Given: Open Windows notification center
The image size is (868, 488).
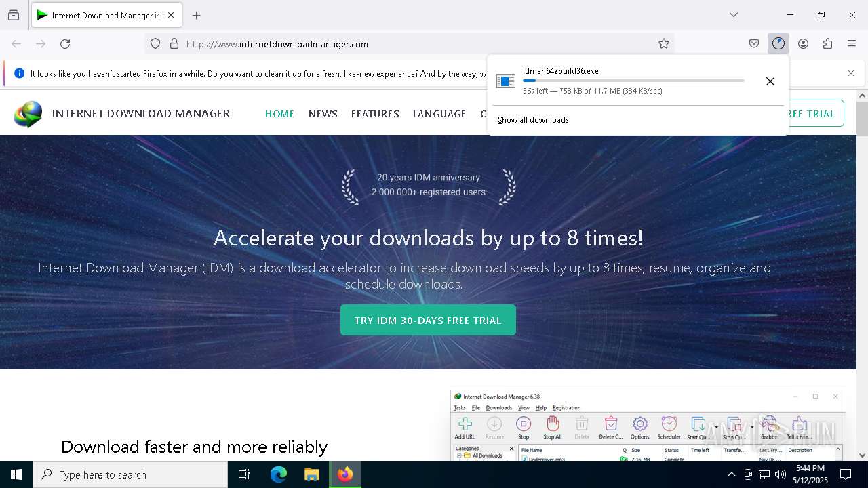Looking at the screenshot, I should click(846, 474).
